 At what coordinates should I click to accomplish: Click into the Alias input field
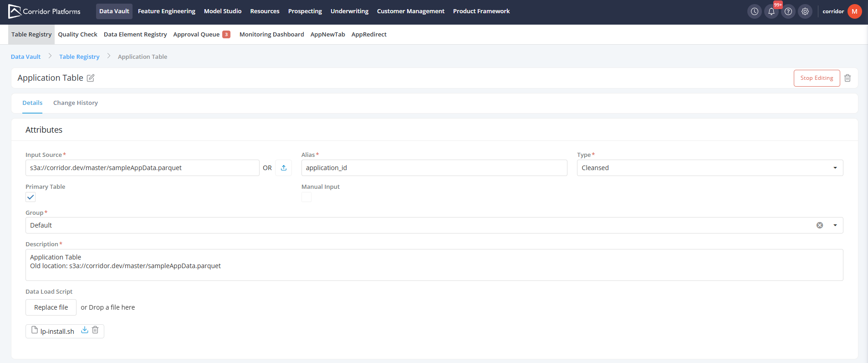pyautogui.click(x=434, y=168)
